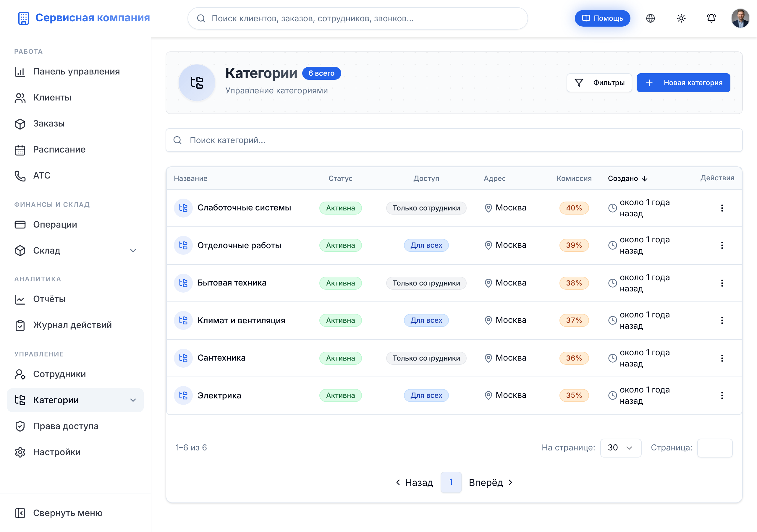The image size is (757, 532).
Task: Focus the Поиск категорий search field
Action: (x=454, y=140)
